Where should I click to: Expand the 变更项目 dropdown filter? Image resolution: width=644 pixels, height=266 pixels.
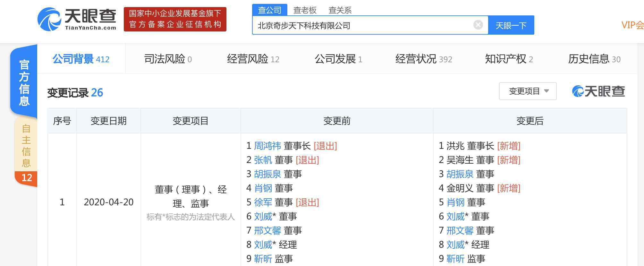pos(528,91)
